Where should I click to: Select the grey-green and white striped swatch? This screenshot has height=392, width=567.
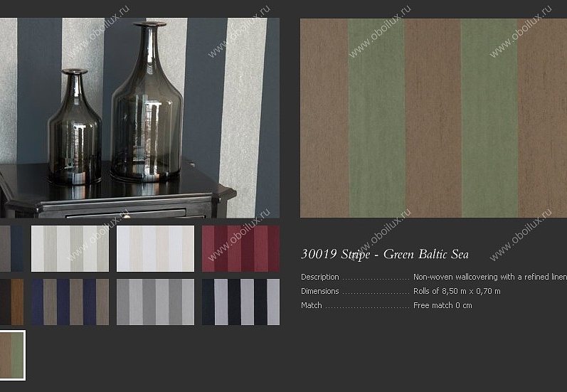(x=70, y=248)
